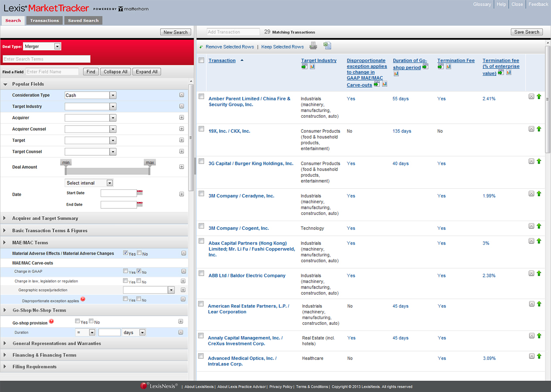Open the Search tab
Viewport: 551px width, 392px height.
pos(13,20)
